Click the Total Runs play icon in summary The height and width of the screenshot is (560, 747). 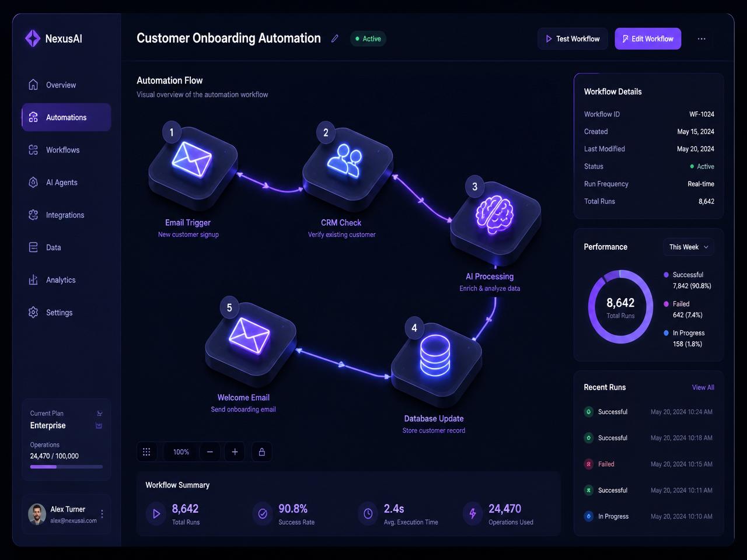[156, 514]
